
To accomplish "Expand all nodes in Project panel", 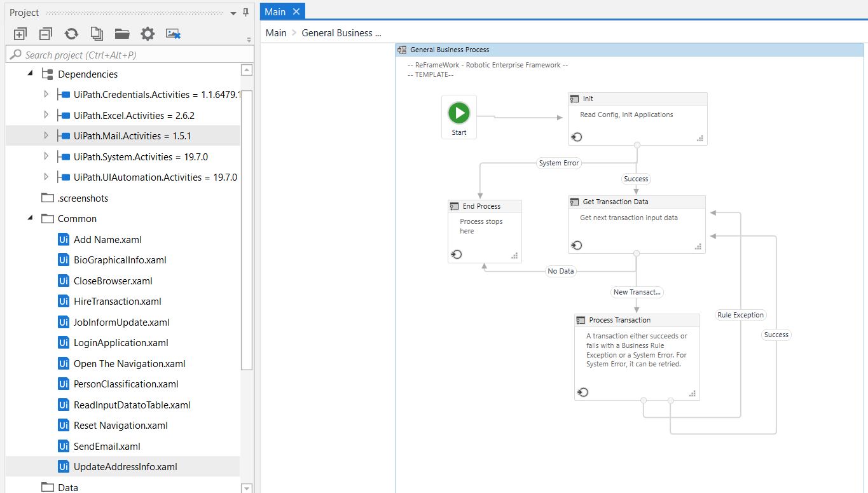I will (x=20, y=34).
